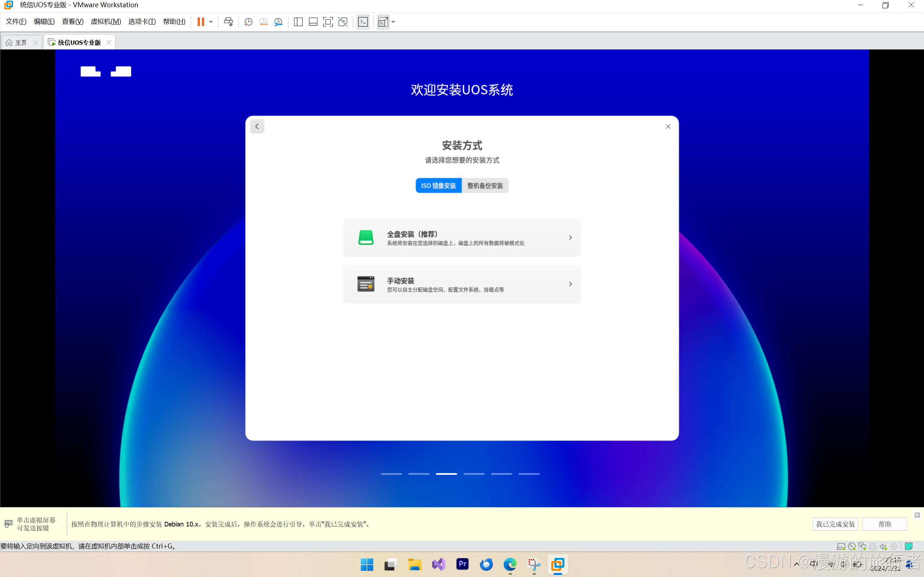924x577 pixels.
Task: Open File Explorer from the taskbar
Action: pos(414,564)
